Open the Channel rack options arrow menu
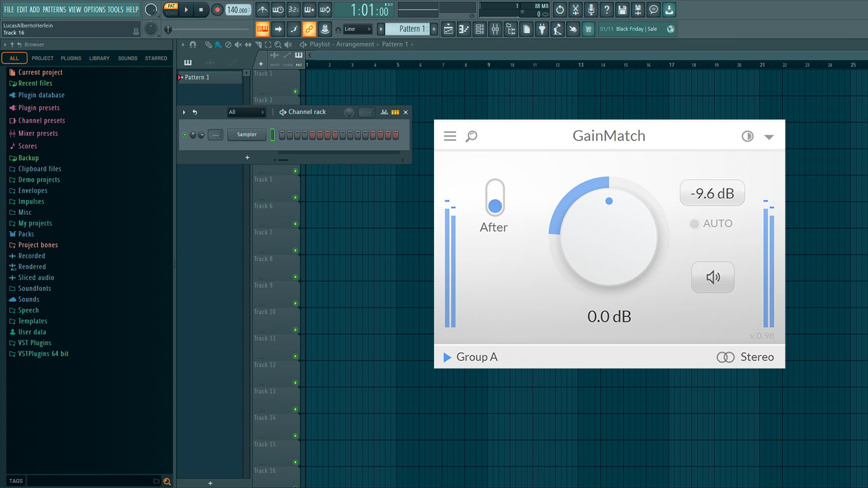The height and width of the screenshot is (488, 868). pyautogui.click(x=184, y=112)
